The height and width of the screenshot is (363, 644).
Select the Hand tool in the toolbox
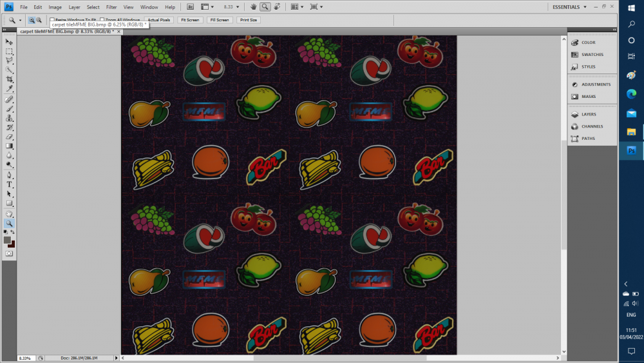[x=9, y=214]
